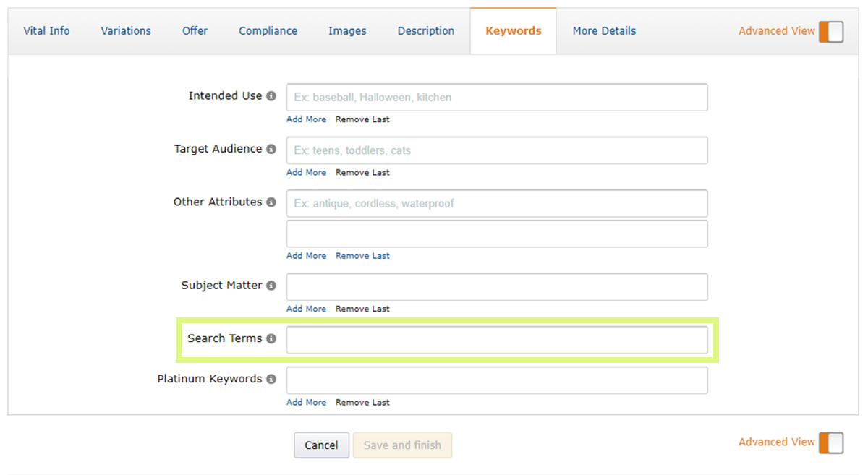This screenshot has width=868, height=475.
Task: Click the Search Terms info icon
Action: pos(271,338)
